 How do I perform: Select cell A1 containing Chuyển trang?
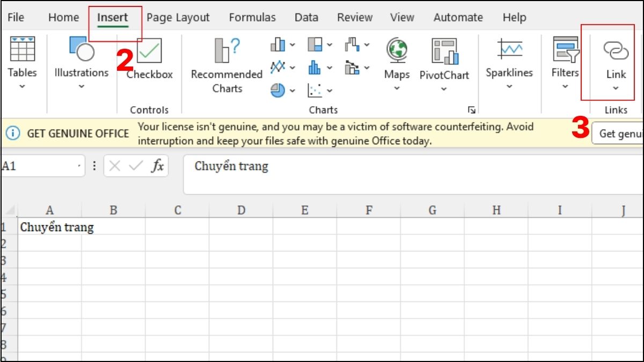(49, 227)
